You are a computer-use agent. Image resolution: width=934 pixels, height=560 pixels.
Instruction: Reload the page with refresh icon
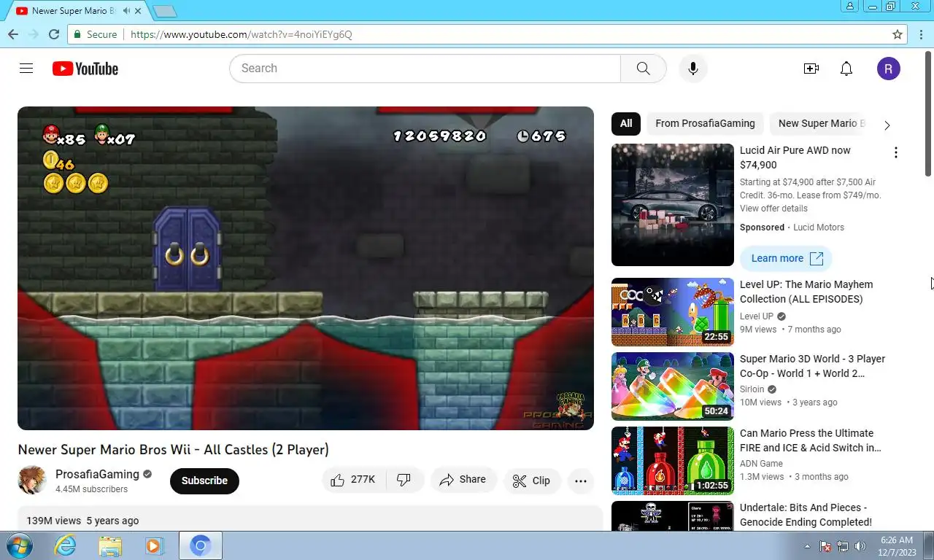[54, 34]
